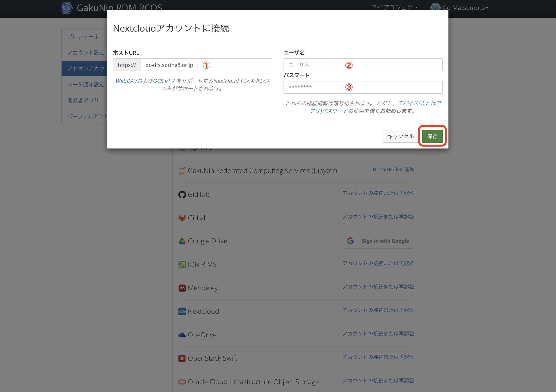
Task: Open the WebDAV link in the dialog
Action: click(126, 81)
